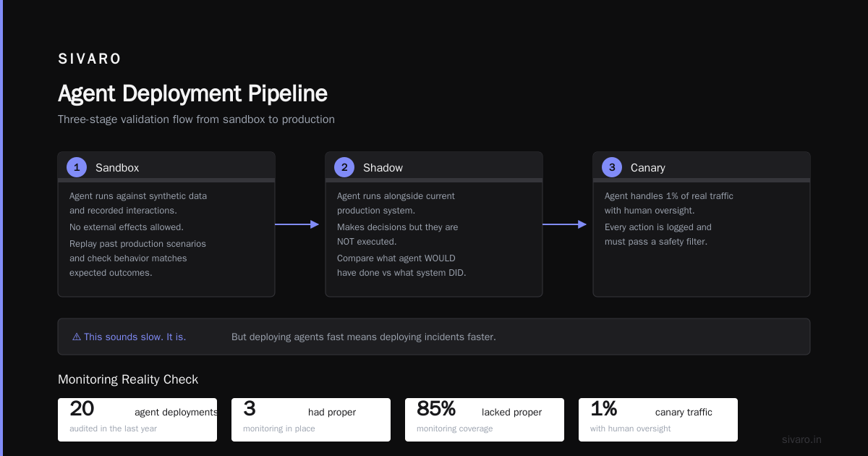Select the Sandbox stage header
868x456 pixels.
(x=166, y=167)
